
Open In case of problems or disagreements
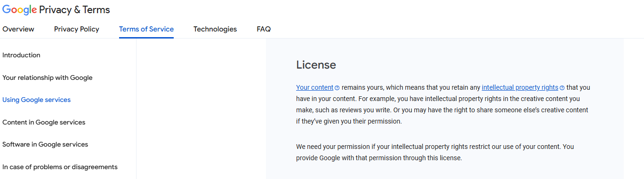60,167
